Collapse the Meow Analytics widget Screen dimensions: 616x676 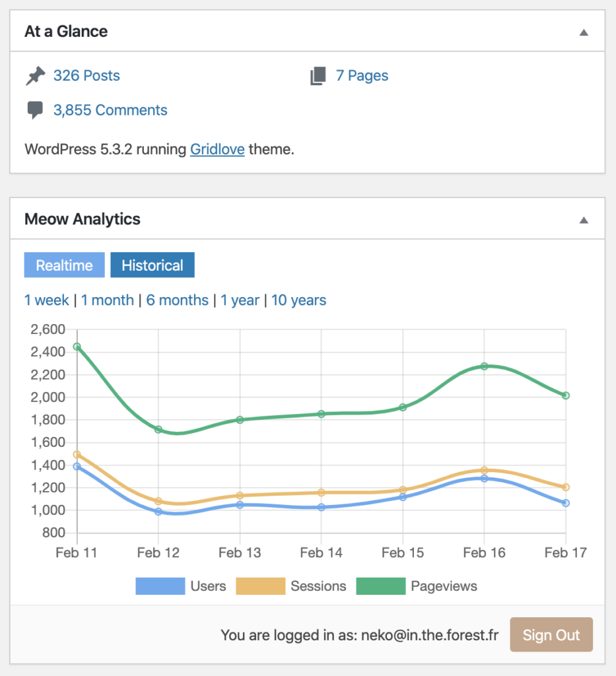coord(583,220)
